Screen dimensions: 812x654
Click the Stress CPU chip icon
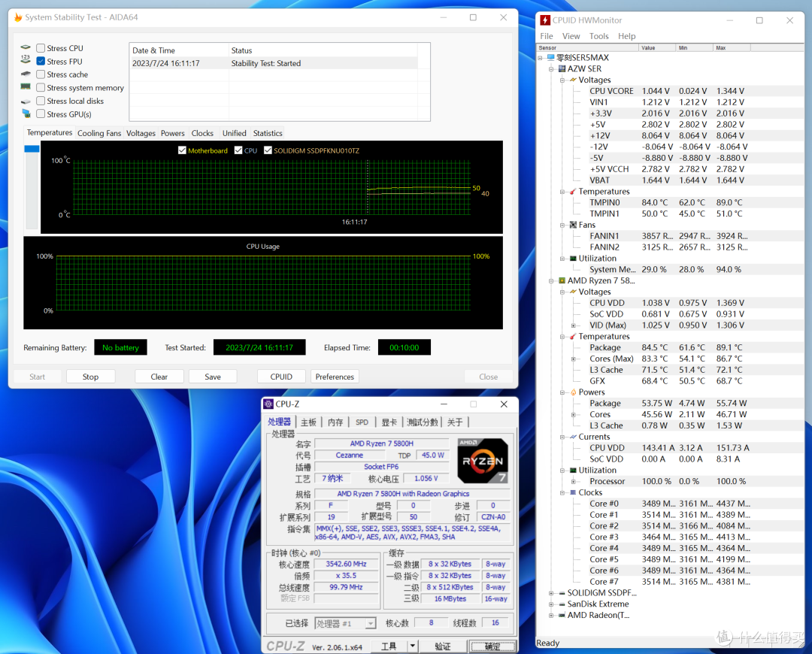(26, 48)
